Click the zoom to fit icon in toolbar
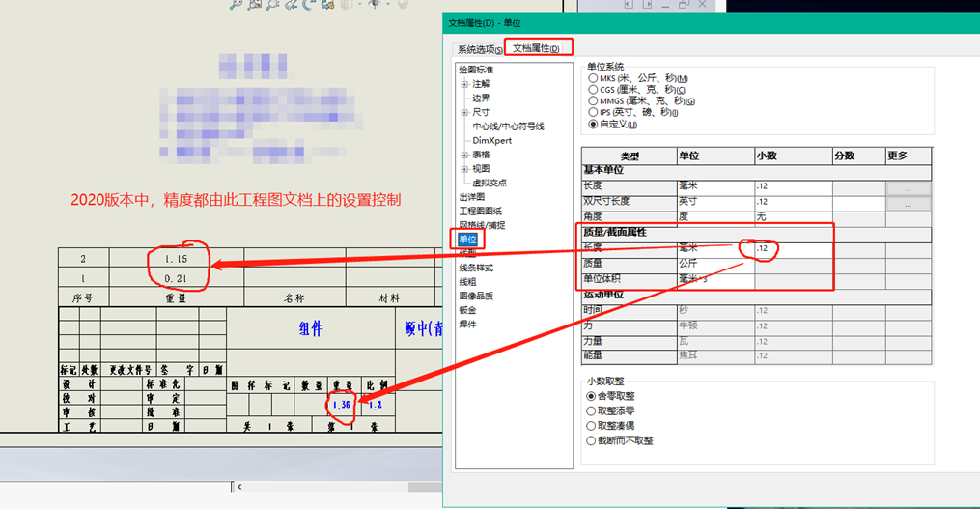The width and height of the screenshot is (980, 509). (237, 5)
